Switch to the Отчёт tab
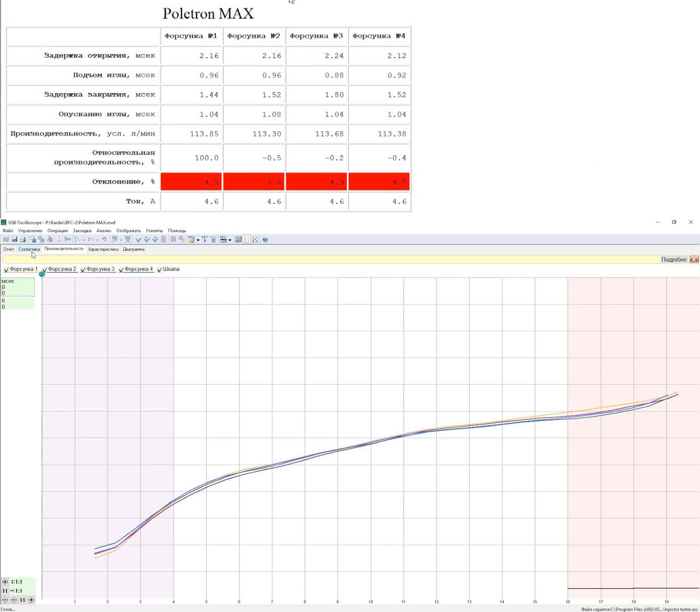Viewport: 700px width, 612px height. coord(9,249)
